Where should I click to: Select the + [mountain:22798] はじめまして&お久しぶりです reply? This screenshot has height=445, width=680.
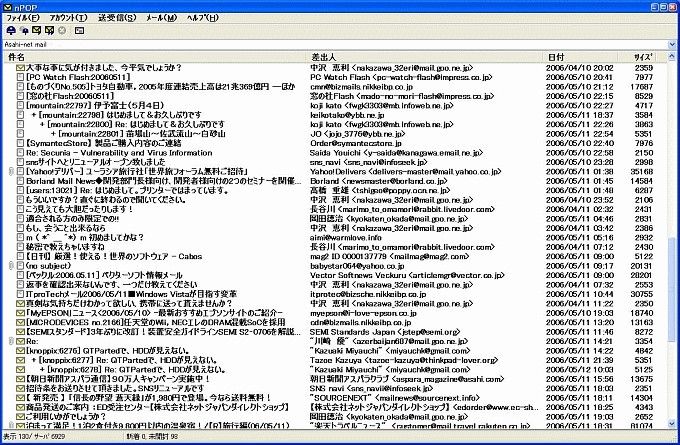pos(117,115)
